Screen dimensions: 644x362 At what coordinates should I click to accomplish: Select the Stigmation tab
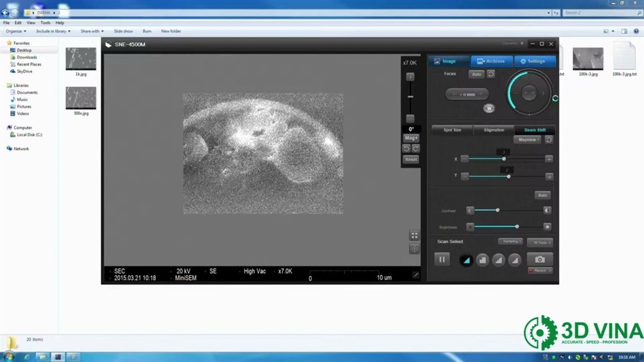[494, 130]
